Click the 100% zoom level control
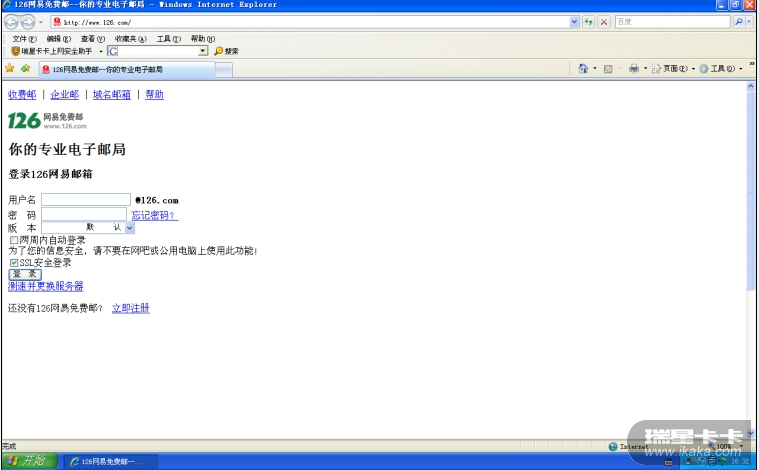 point(725,446)
